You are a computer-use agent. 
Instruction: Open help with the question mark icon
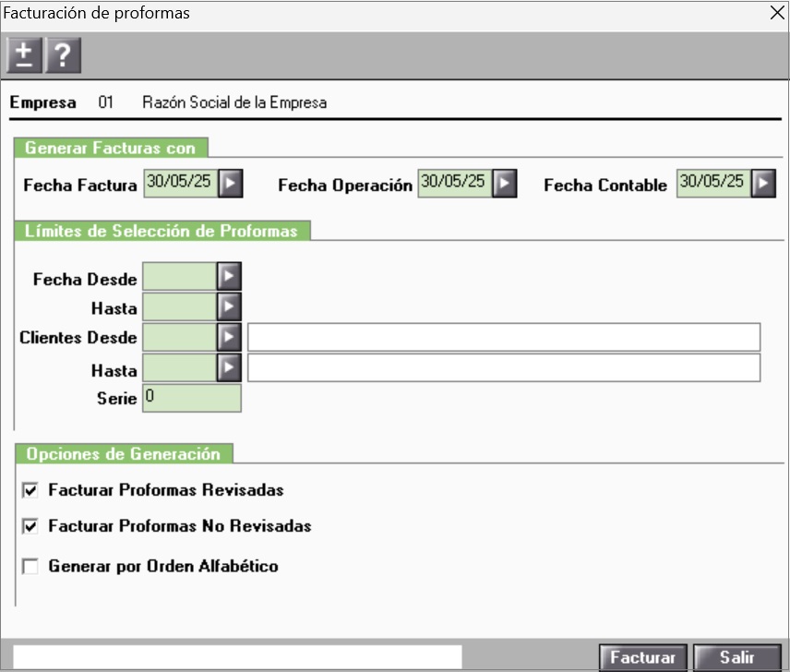63,56
